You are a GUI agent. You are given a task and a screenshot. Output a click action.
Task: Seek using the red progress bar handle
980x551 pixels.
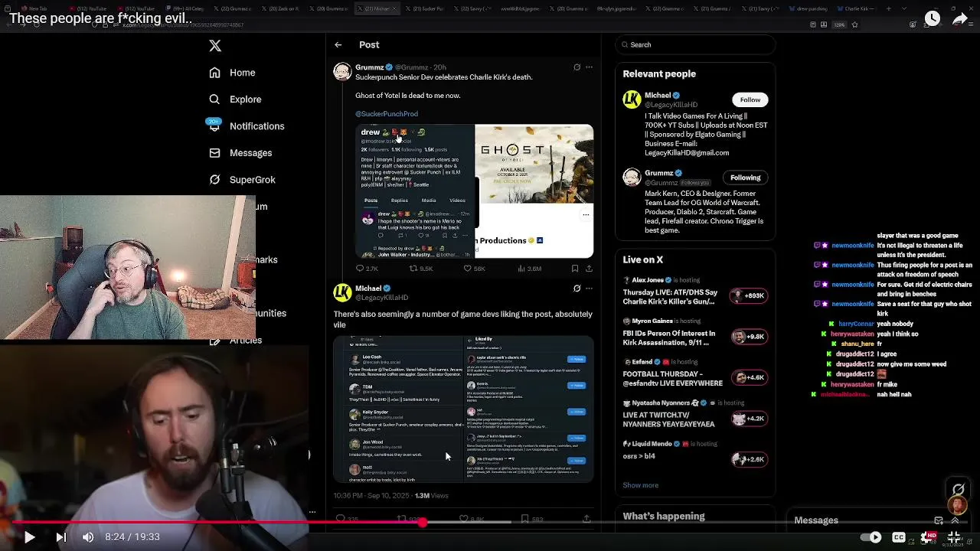(422, 522)
